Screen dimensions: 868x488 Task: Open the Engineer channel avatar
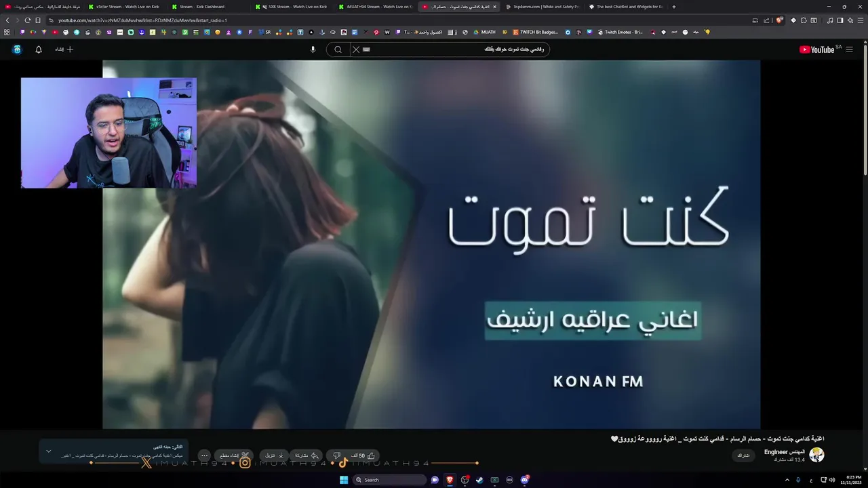pyautogui.click(x=817, y=455)
